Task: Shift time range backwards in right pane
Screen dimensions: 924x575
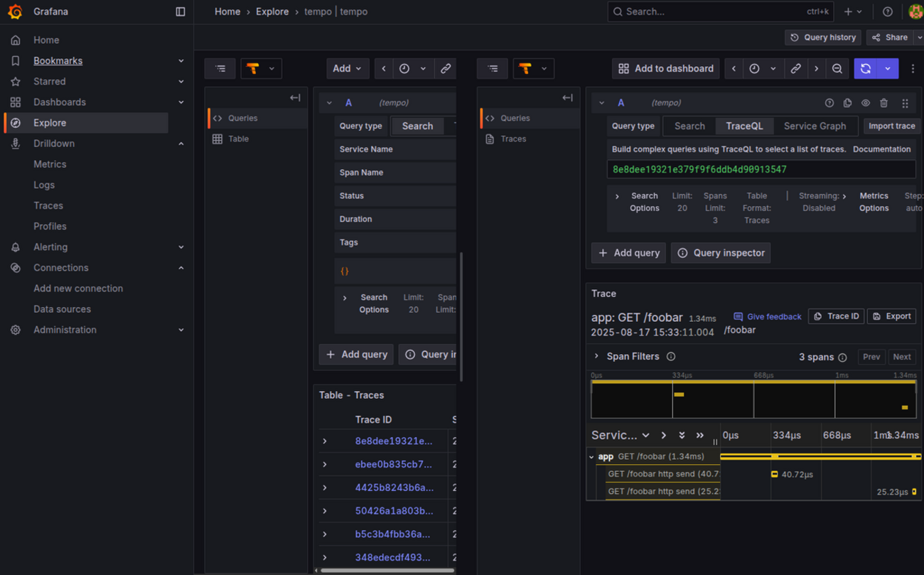Action: [734, 68]
